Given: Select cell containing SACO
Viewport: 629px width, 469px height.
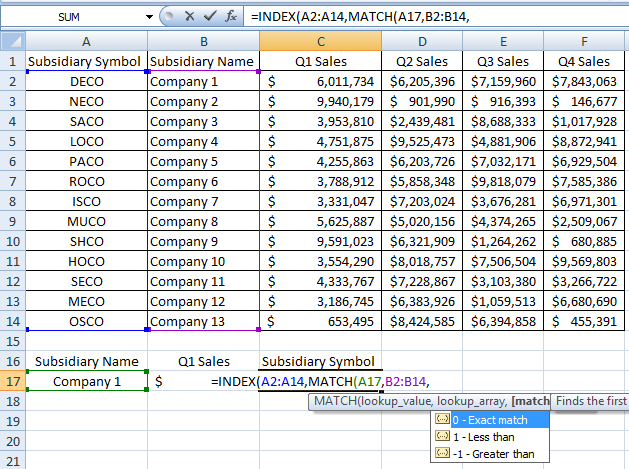Looking at the screenshot, I should tap(86, 122).
